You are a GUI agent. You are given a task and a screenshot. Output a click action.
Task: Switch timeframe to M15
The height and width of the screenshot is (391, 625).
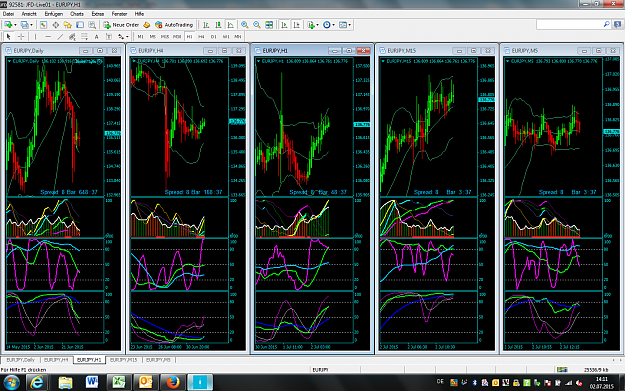pyautogui.click(x=165, y=37)
